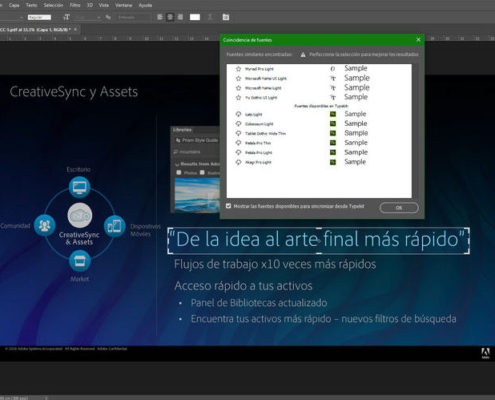Click the white text color swatch
This screenshot has width=495, height=400.
tap(195, 17)
